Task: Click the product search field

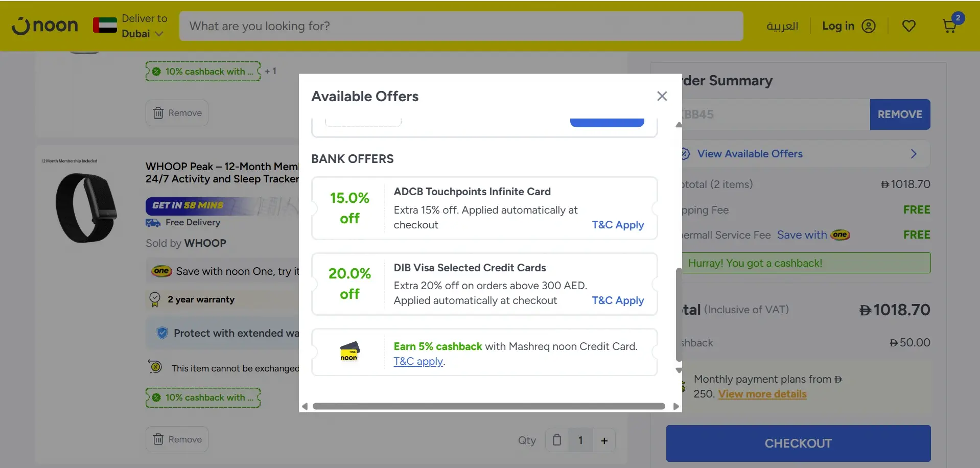Action: point(460,26)
